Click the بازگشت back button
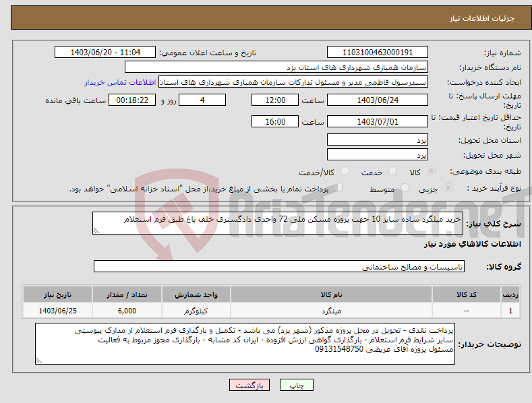The width and height of the screenshot is (532, 403). pos(249,385)
